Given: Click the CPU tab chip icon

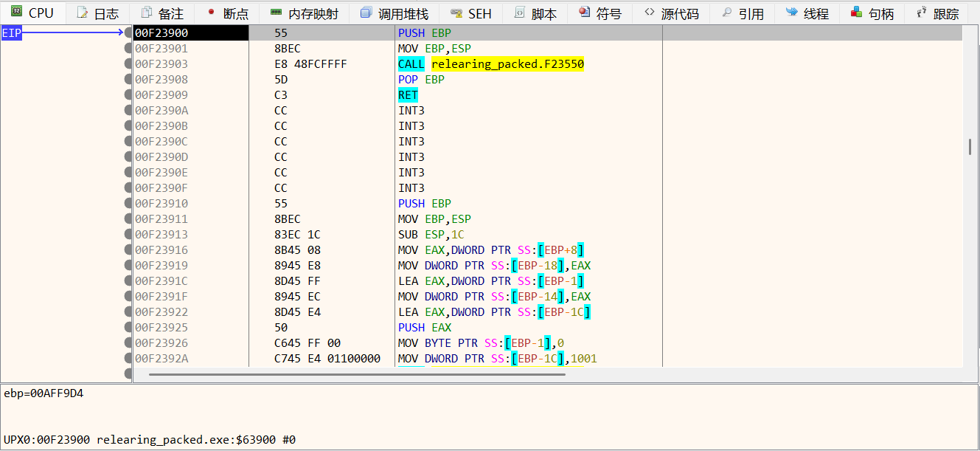Looking at the screenshot, I should tap(15, 13).
